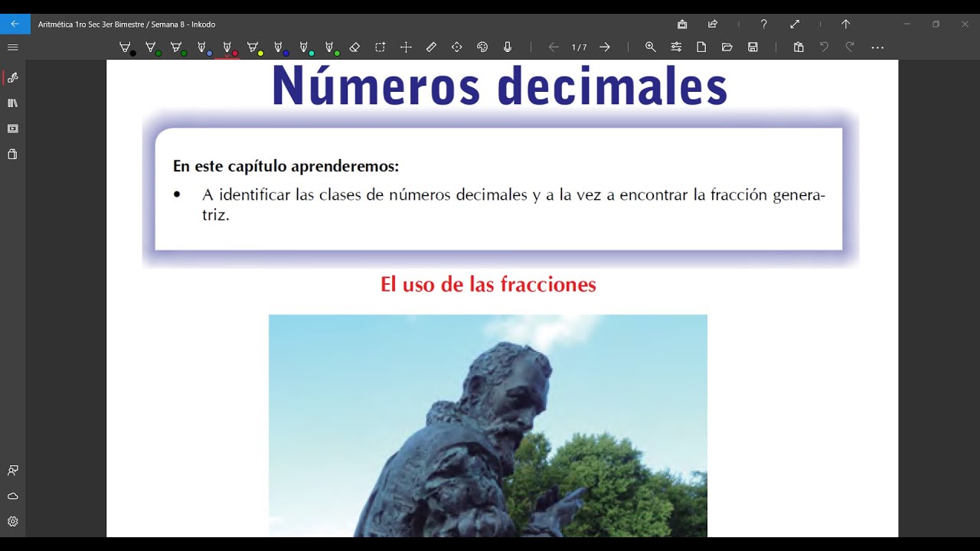Image resolution: width=980 pixels, height=551 pixels.
Task: Click the statue image on the page
Action: (488, 425)
